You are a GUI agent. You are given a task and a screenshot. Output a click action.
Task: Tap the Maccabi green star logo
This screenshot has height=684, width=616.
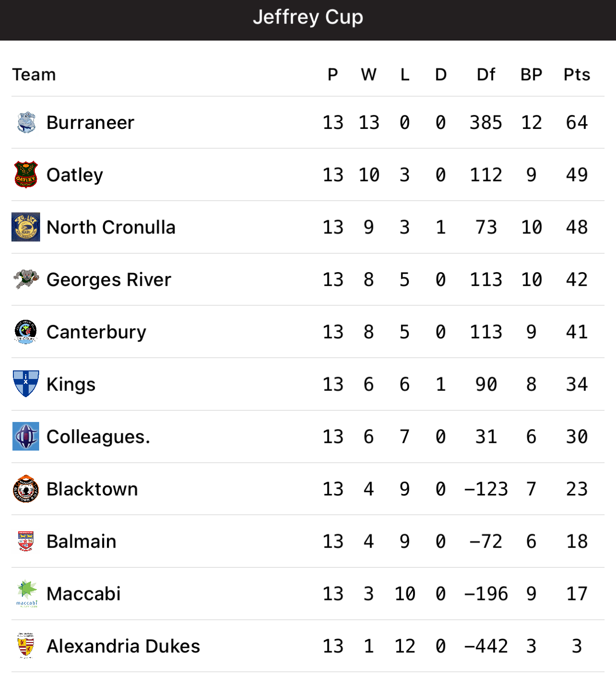pos(26,593)
